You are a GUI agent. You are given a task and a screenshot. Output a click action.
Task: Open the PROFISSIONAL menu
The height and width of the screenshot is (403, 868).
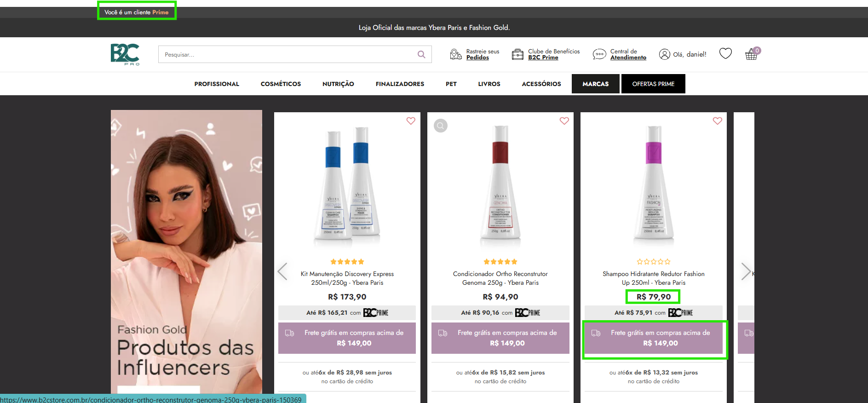[217, 84]
